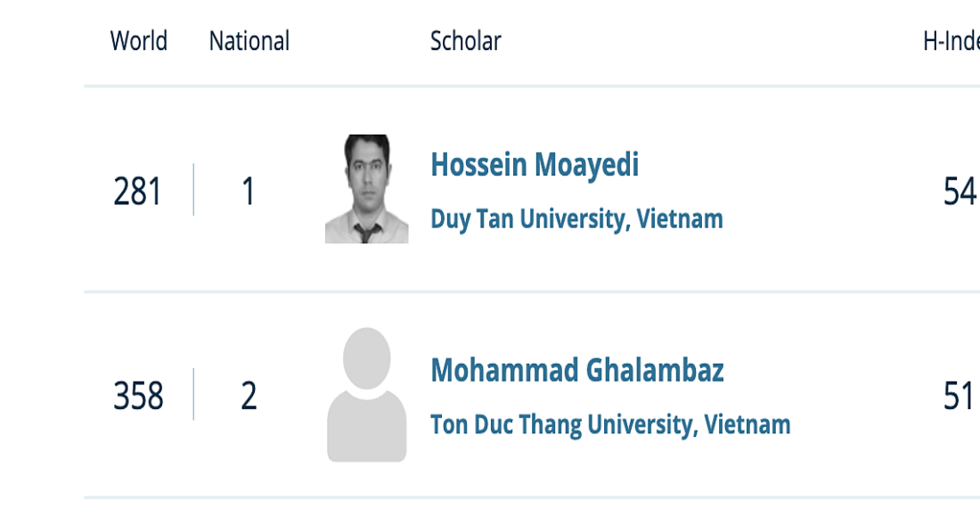Image resolution: width=980 pixels, height=517 pixels.
Task: Click the Scholar column header
Action: pyautogui.click(x=465, y=41)
